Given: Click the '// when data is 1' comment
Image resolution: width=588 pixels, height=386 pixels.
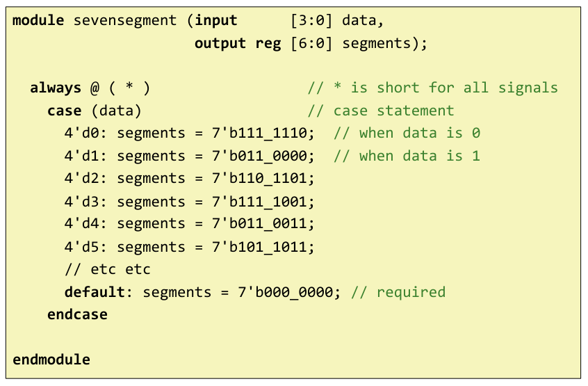Looking at the screenshot, I should [x=407, y=156].
